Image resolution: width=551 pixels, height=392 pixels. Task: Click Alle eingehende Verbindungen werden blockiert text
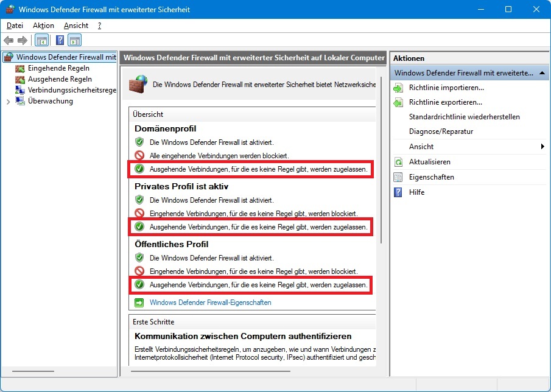point(219,156)
